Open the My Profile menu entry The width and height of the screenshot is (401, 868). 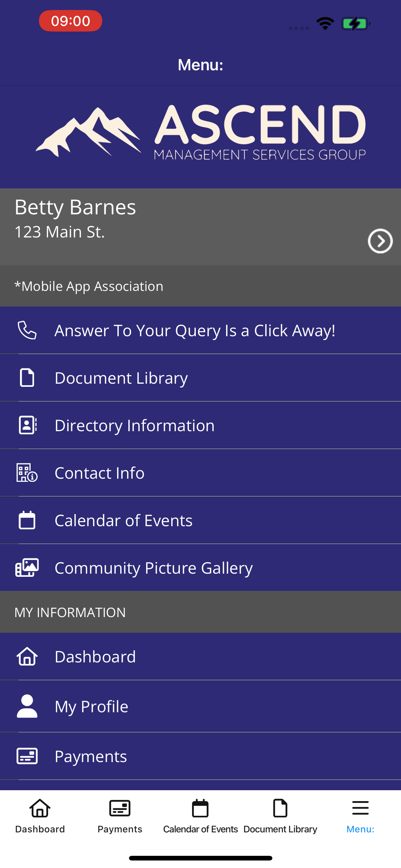pyautogui.click(x=200, y=706)
